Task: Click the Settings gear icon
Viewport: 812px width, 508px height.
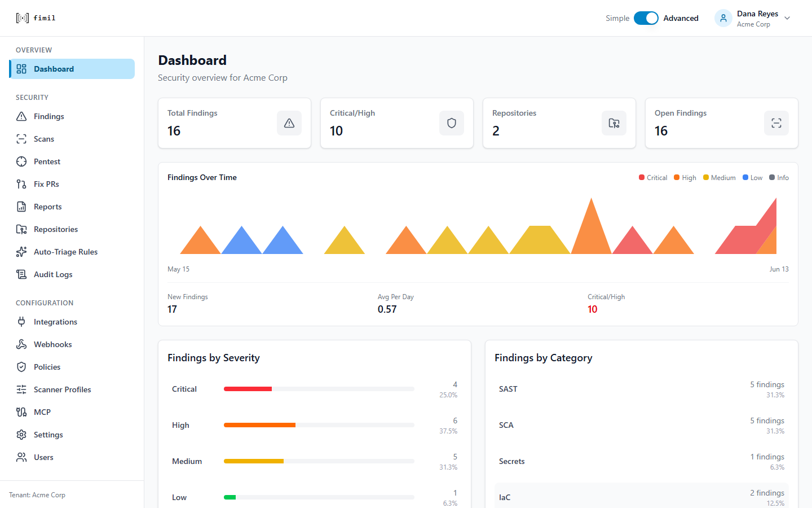Action: pos(21,435)
